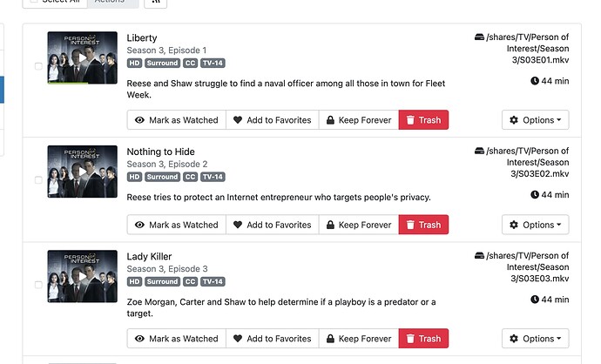Click heart icon on Lady Killer

[238, 339]
